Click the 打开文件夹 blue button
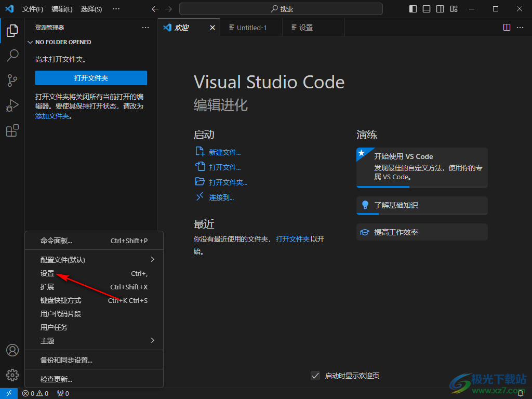The height and width of the screenshot is (399, 532). click(91, 78)
